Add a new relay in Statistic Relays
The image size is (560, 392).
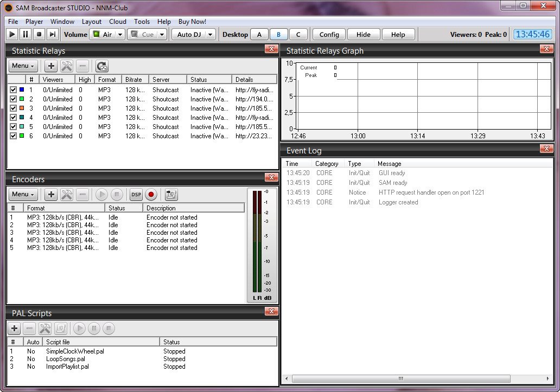click(x=51, y=66)
